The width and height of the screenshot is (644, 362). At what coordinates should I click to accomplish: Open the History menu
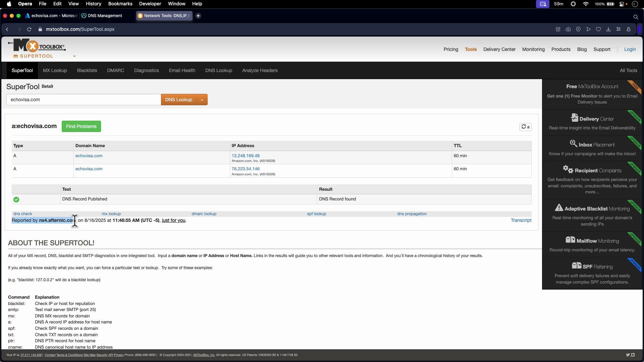pyautogui.click(x=93, y=4)
